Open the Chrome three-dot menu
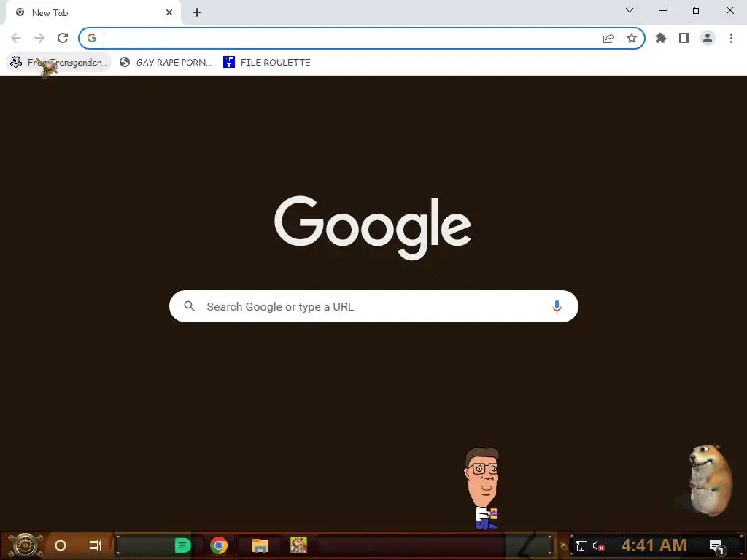 731,38
